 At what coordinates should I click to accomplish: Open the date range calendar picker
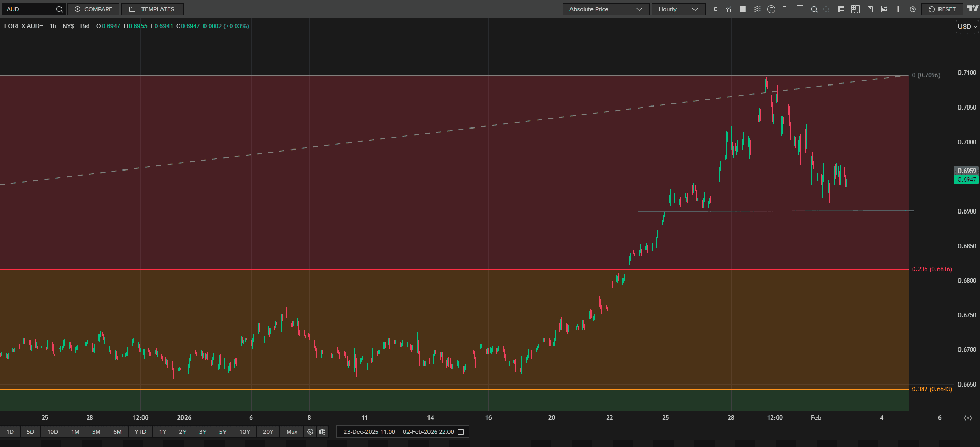click(461, 432)
